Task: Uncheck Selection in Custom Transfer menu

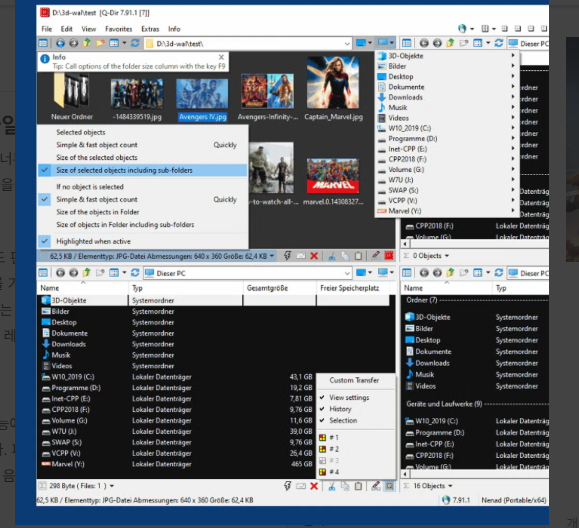Action: (356, 420)
